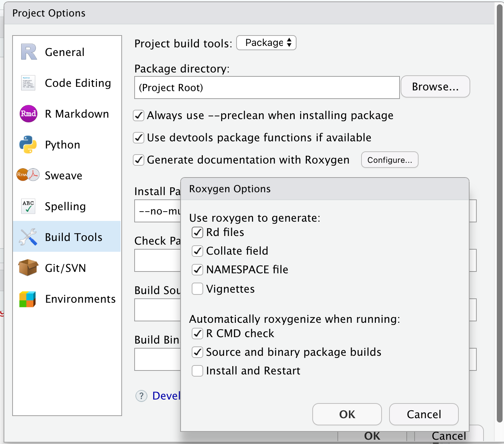Click the Browse... button for package directory

(435, 87)
